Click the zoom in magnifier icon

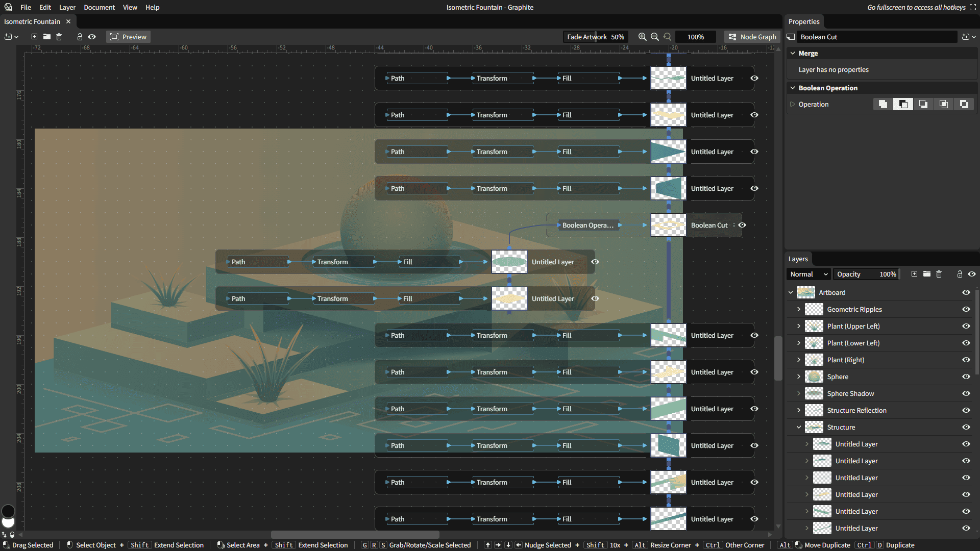coord(642,37)
